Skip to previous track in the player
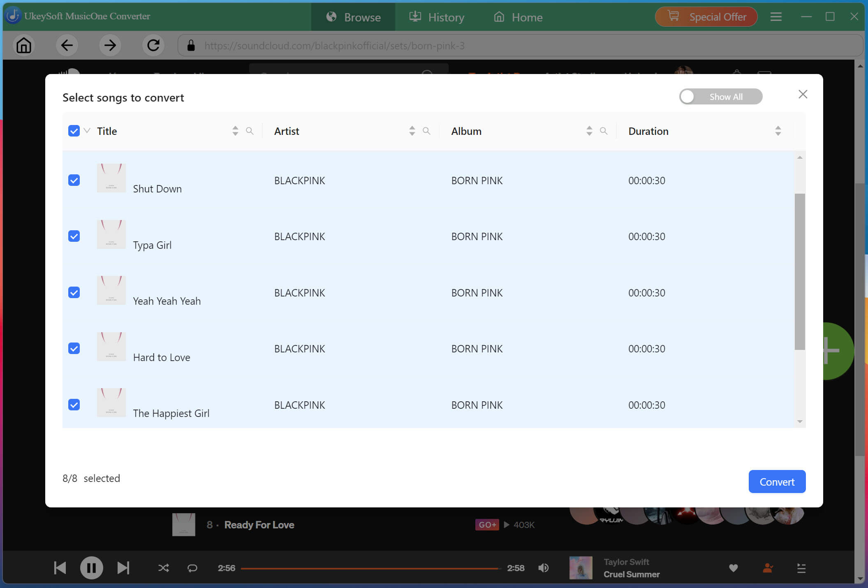Image resolution: width=868 pixels, height=588 pixels. click(60, 568)
